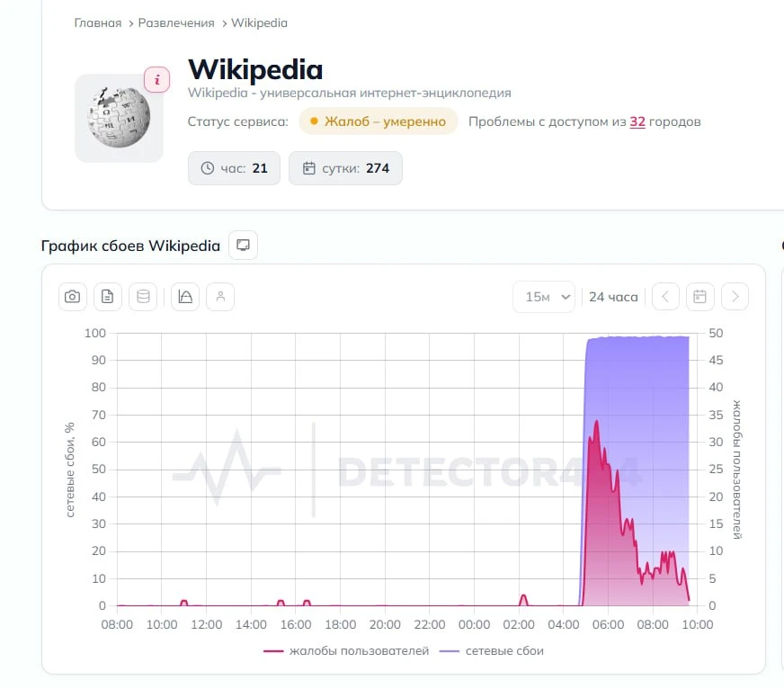Open Развлечения breadcrumb category

176,23
